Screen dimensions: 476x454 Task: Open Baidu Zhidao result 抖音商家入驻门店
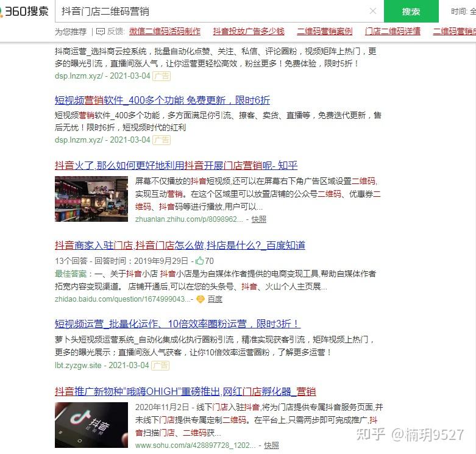(x=180, y=245)
